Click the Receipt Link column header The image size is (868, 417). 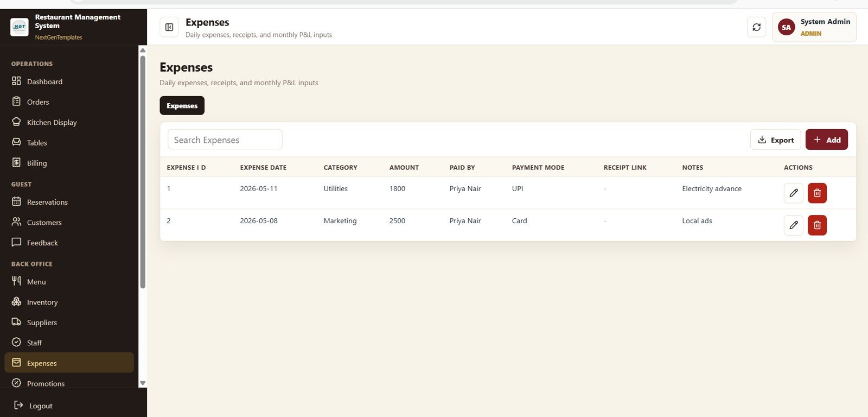tap(625, 167)
